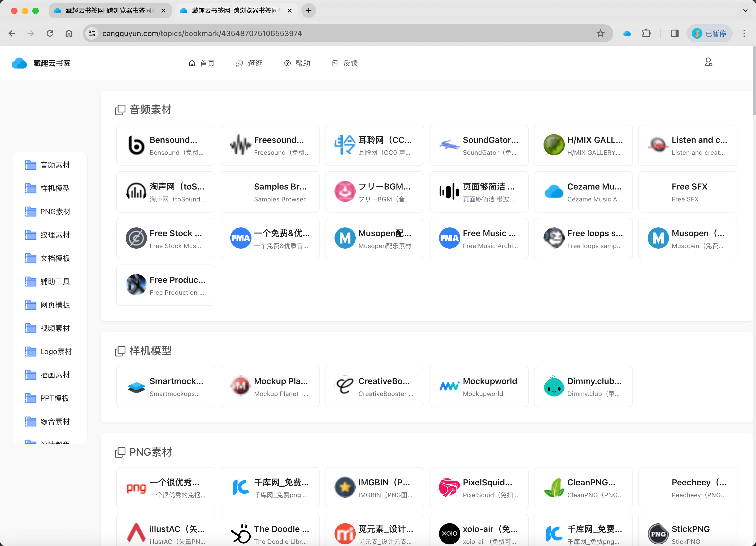The height and width of the screenshot is (546, 756).
Task: Click the copy icon beside PNG素材 heading
Action: (x=120, y=452)
